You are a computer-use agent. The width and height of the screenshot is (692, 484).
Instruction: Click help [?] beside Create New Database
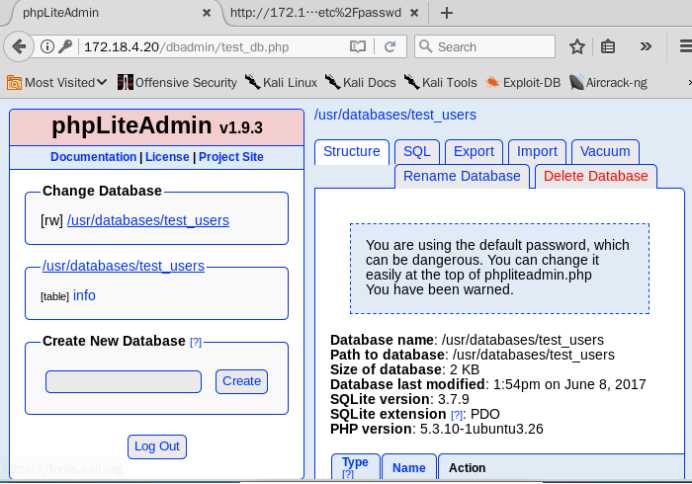[196, 342]
